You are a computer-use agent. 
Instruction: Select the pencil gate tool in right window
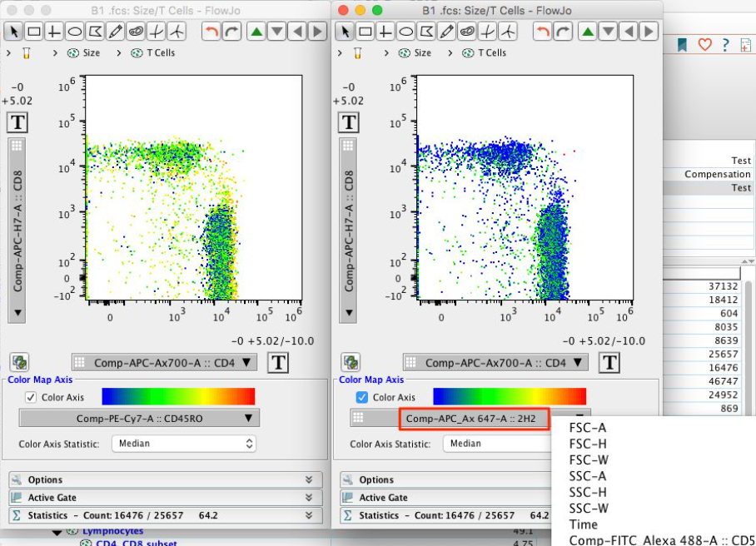point(446,32)
